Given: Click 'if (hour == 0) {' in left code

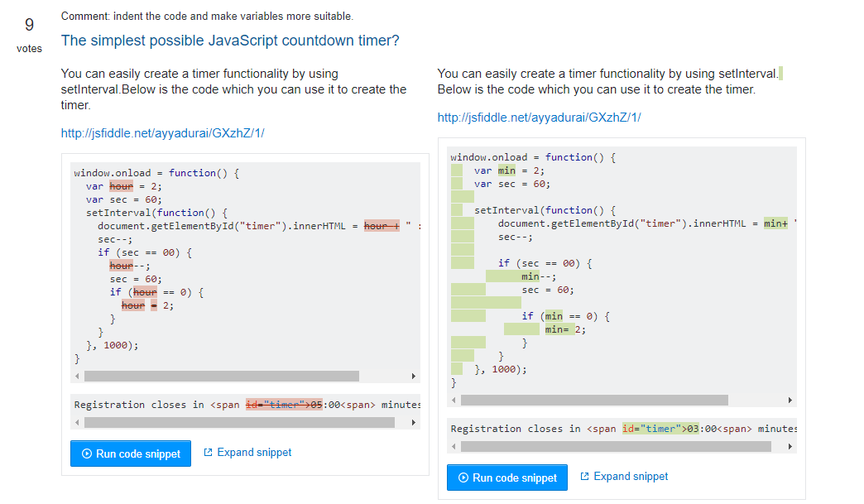Looking at the screenshot, I should click(x=156, y=292).
